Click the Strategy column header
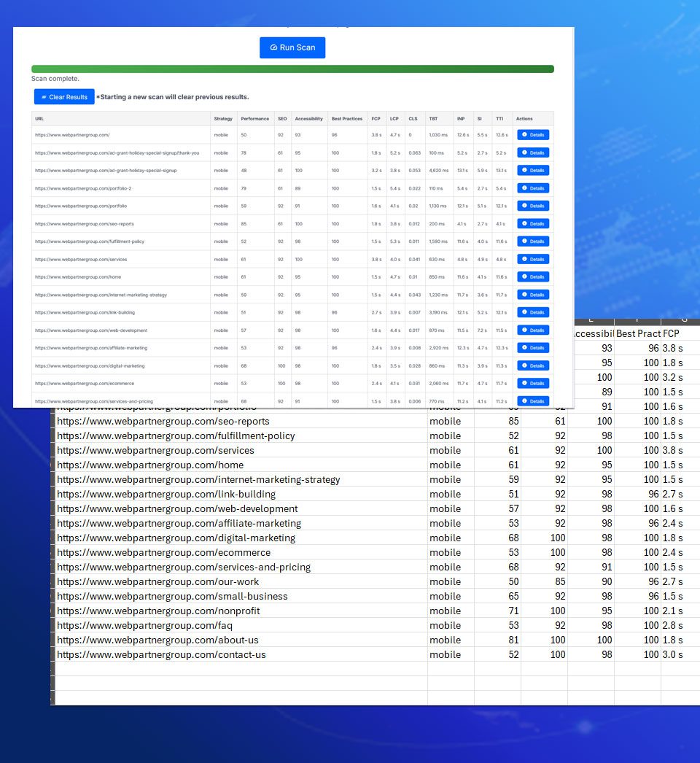700x763 pixels. coord(223,119)
